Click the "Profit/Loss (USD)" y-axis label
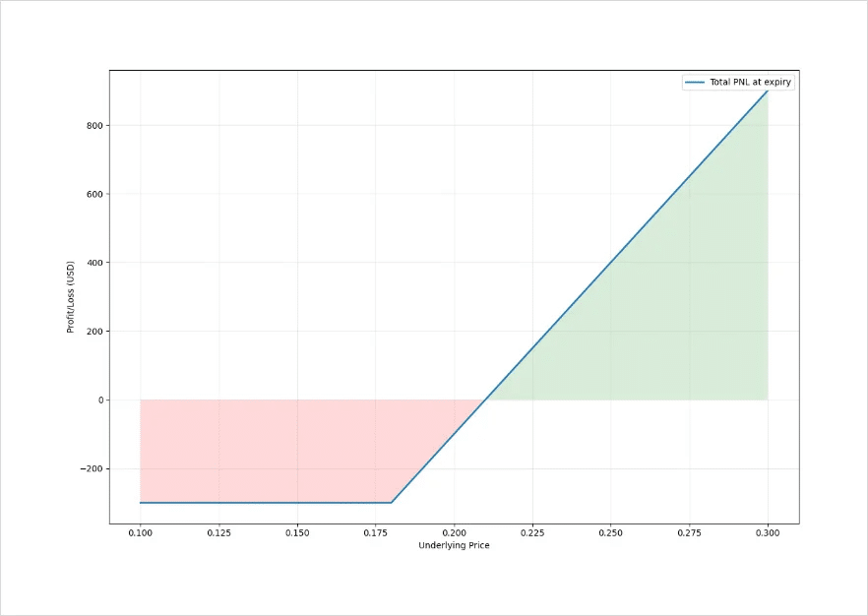 [x=71, y=296]
